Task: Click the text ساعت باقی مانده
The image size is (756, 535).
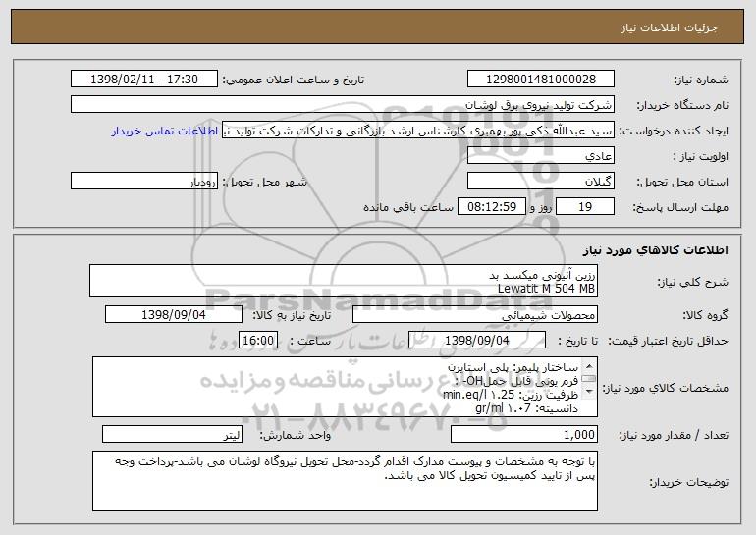Action: coord(408,207)
